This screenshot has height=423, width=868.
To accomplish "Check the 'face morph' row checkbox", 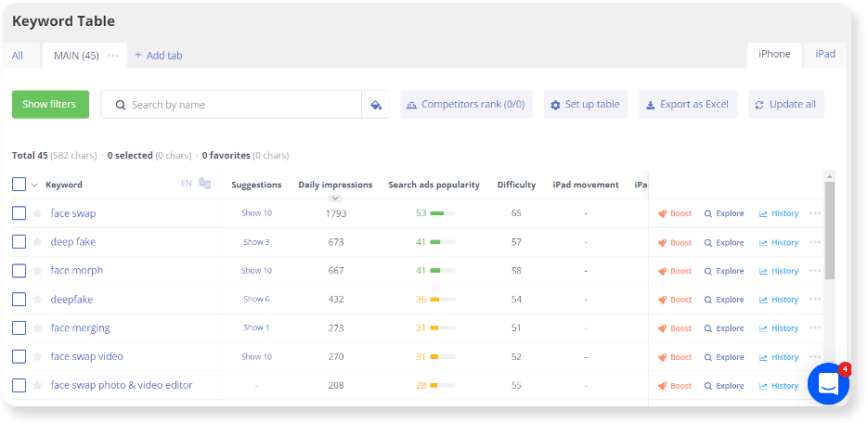I will click(19, 270).
